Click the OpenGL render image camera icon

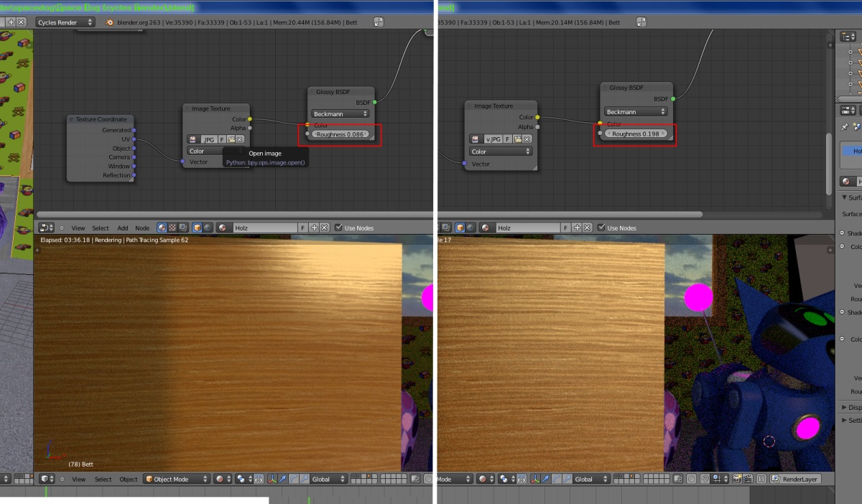(736, 479)
